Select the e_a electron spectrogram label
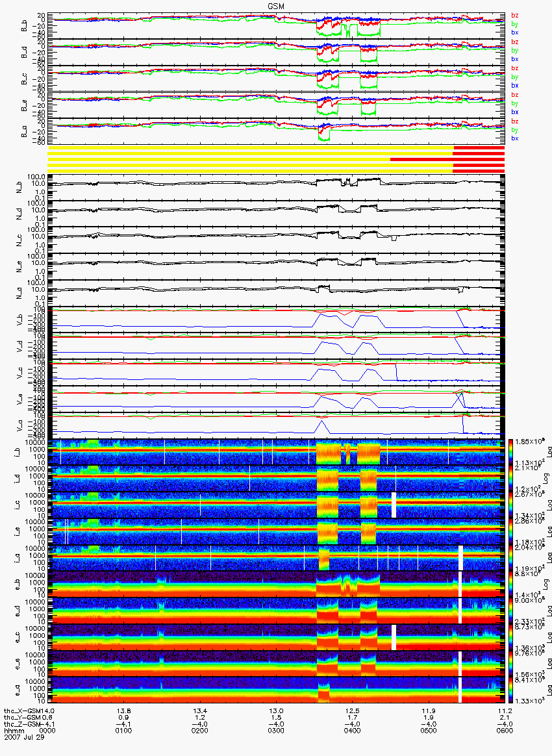 pyautogui.click(x=18, y=690)
